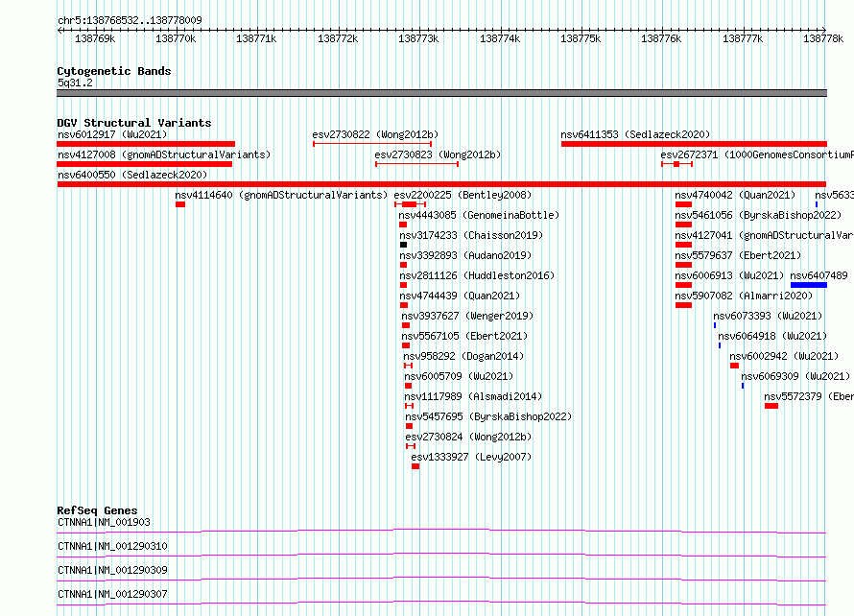The height and width of the screenshot is (616, 854).
Task: Click the 138776k ruler tick label
Action: [661, 38]
